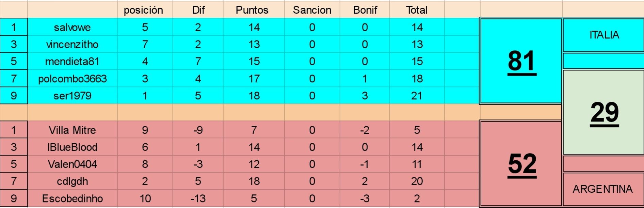
Task: Click the 'Bonif' header cell
Action: click(365, 10)
